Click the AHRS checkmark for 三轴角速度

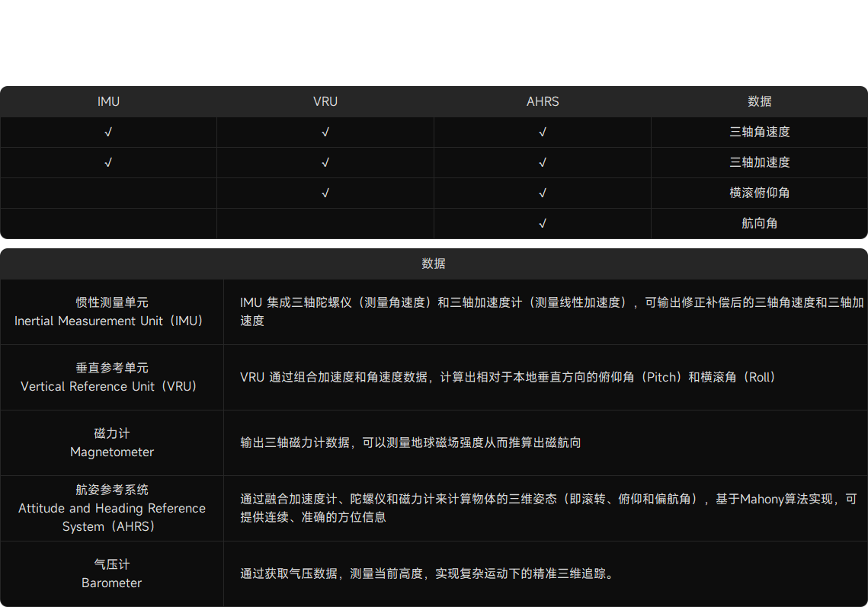[x=543, y=132]
